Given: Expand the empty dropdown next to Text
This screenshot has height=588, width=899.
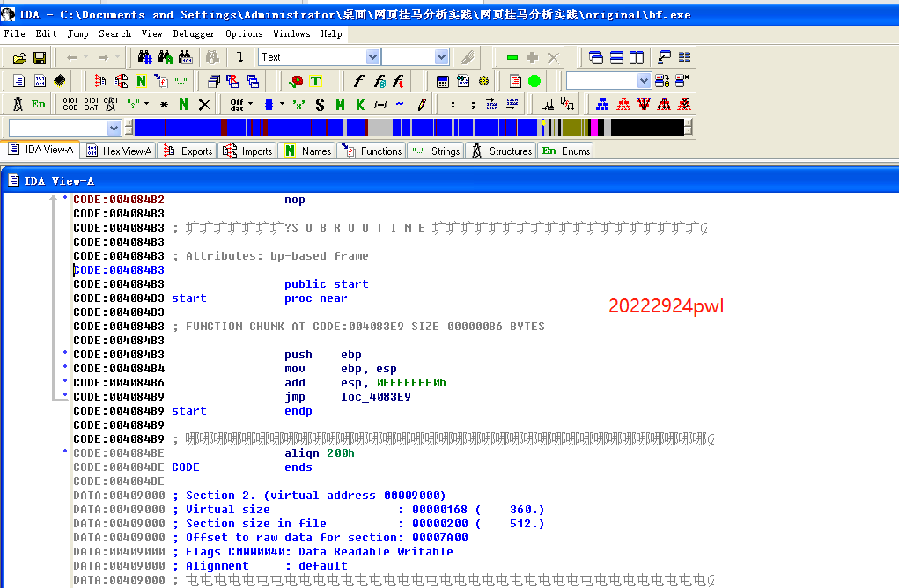Looking at the screenshot, I should (x=441, y=57).
